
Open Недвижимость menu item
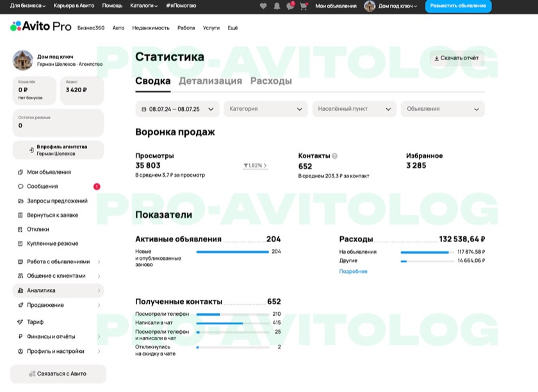151,28
